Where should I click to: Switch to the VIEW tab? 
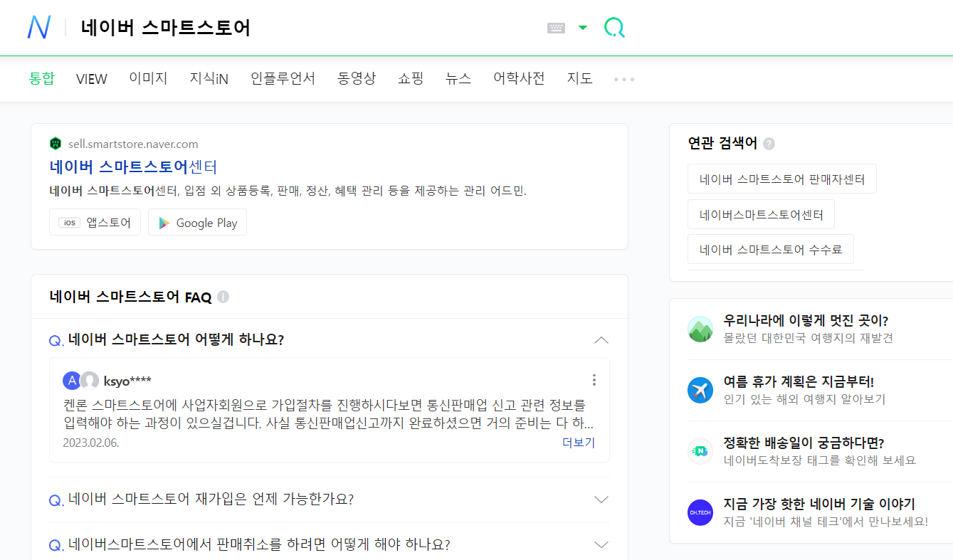(x=92, y=79)
